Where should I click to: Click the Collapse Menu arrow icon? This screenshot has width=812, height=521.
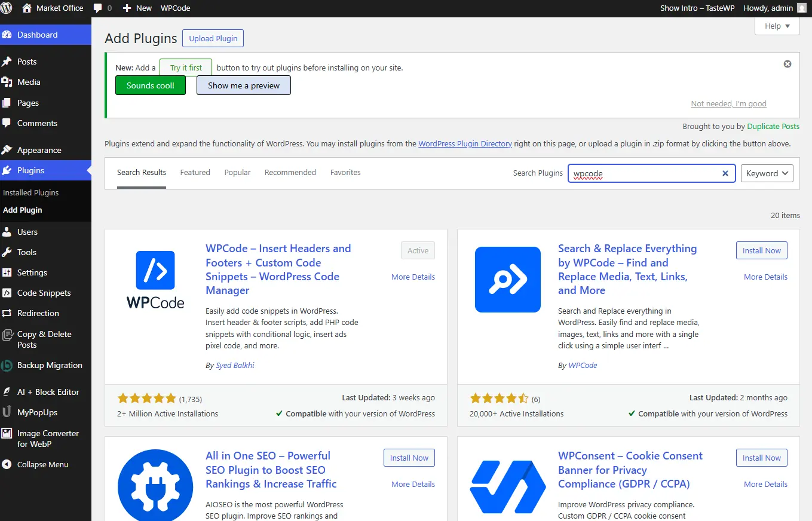(x=7, y=464)
